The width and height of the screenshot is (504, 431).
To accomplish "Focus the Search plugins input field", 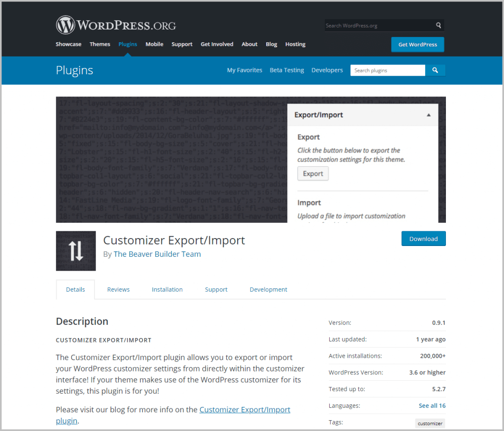I will pos(388,70).
